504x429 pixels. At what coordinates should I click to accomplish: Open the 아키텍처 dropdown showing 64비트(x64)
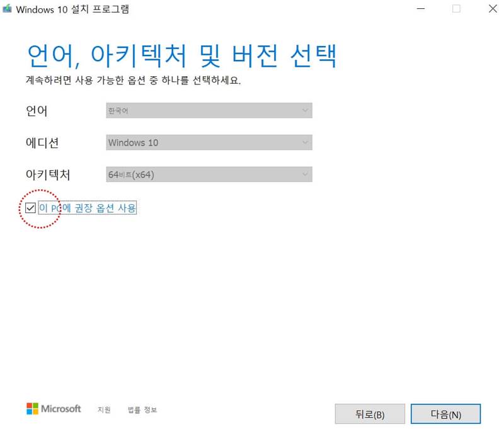click(209, 174)
